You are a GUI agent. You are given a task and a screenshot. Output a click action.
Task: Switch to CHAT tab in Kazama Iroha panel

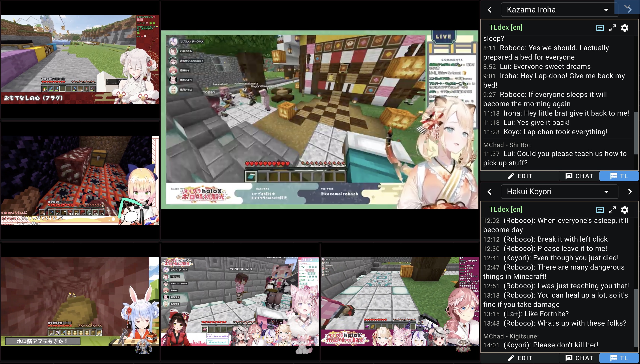579,176
